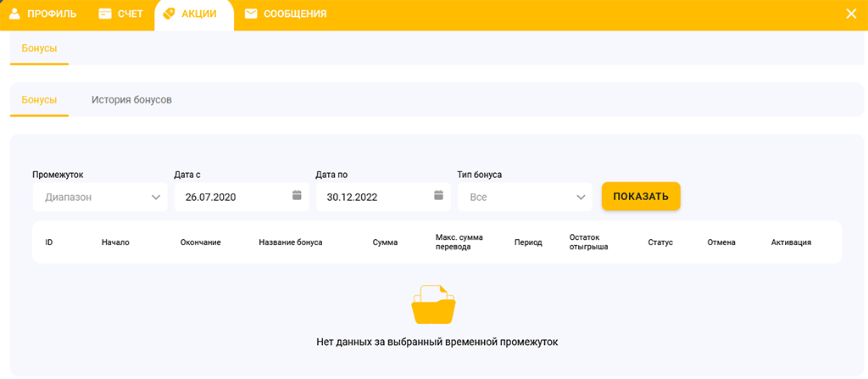Click the start date input 26.07.2020
This screenshot has width=868, height=379.
tap(229, 197)
